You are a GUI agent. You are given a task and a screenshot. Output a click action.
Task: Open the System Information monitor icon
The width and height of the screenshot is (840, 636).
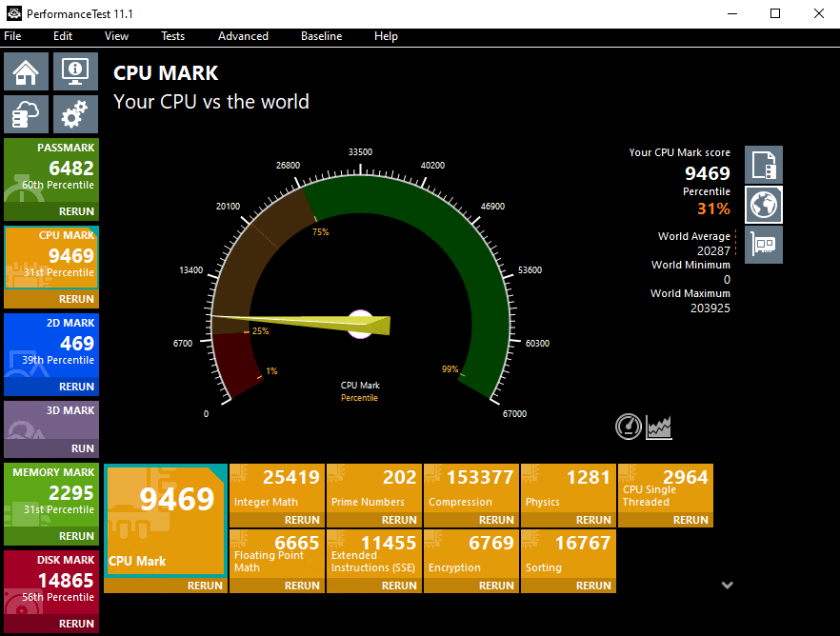75,71
